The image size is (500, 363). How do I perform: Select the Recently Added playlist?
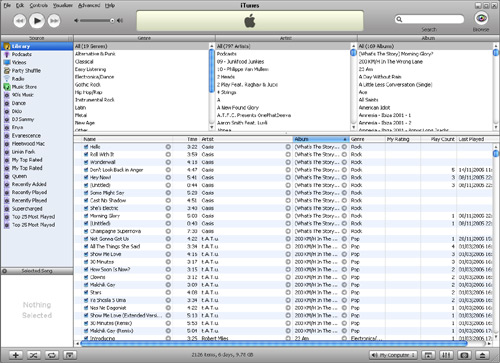[x=29, y=184]
